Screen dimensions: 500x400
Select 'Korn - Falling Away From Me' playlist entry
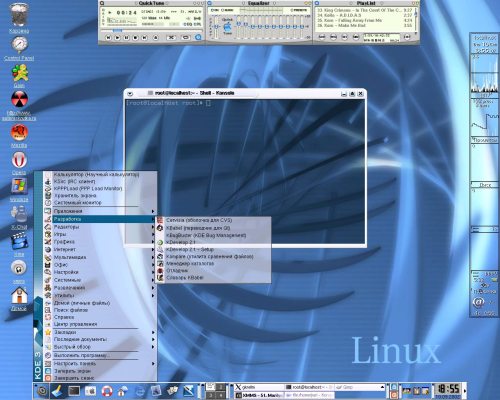click(364, 20)
